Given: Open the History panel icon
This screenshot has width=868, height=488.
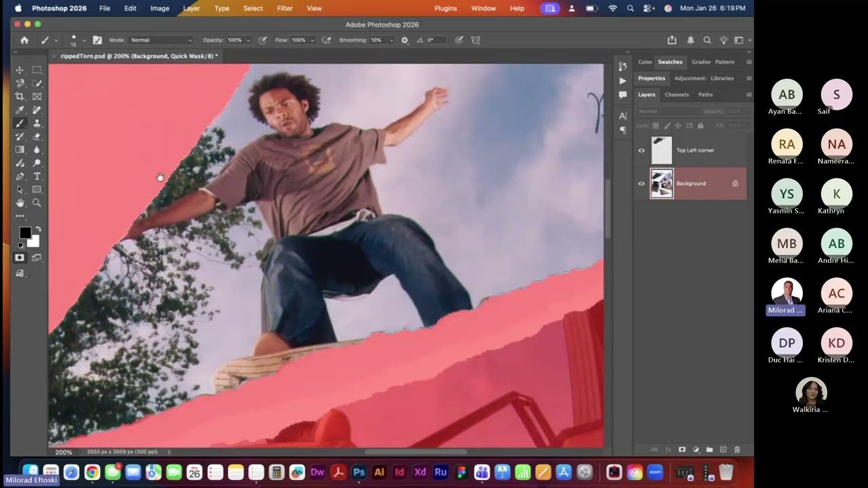Looking at the screenshot, I should pos(623,66).
